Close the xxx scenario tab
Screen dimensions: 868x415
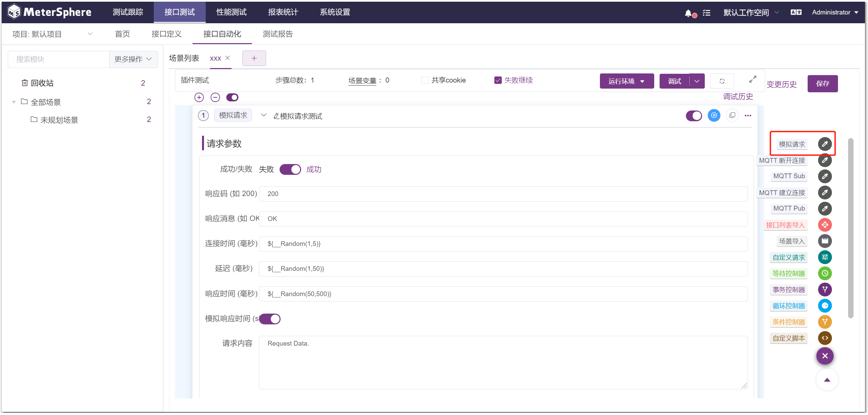point(228,58)
